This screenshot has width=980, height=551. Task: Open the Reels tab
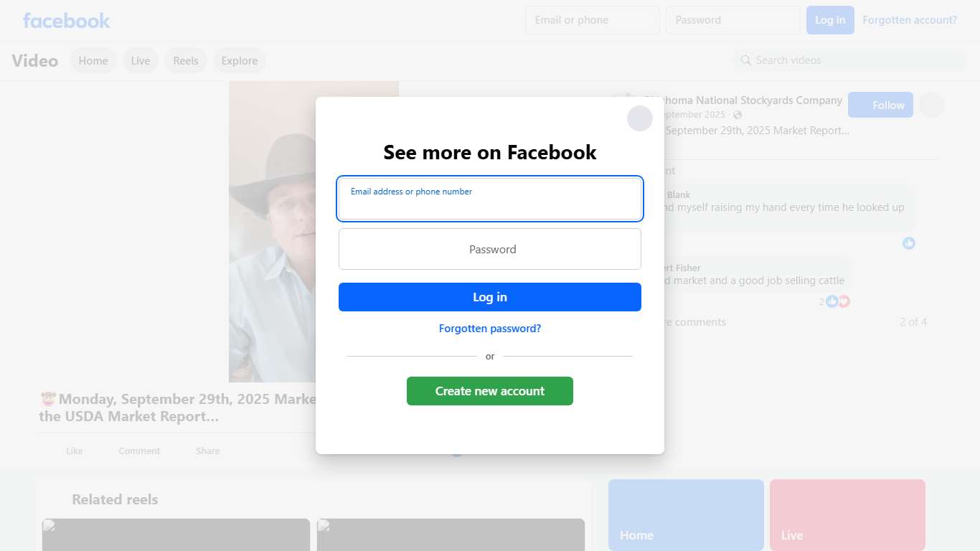click(x=185, y=60)
